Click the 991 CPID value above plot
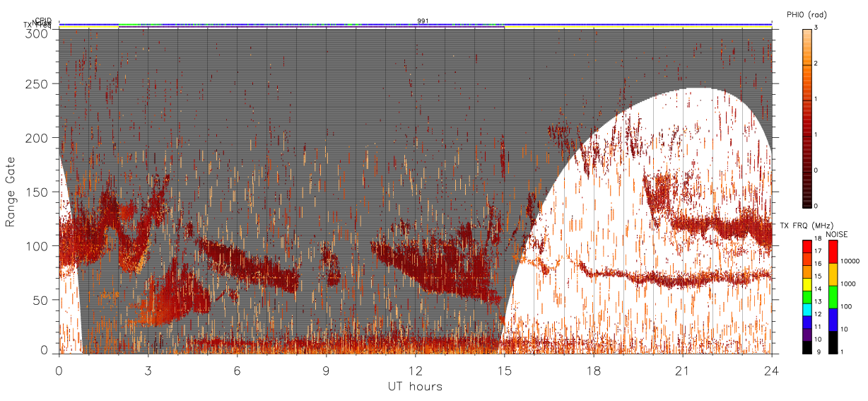This screenshot has width=868, height=401. (x=423, y=21)
